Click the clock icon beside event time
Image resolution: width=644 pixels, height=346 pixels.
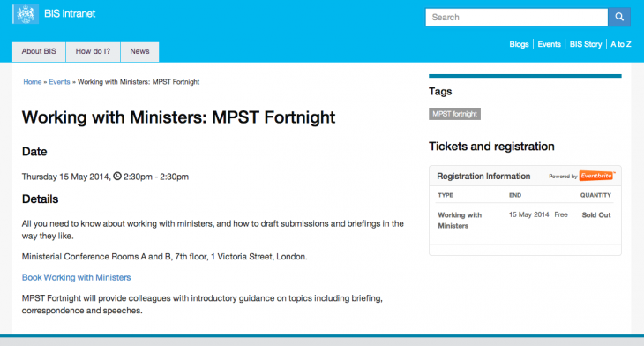[x=117, y=177]
